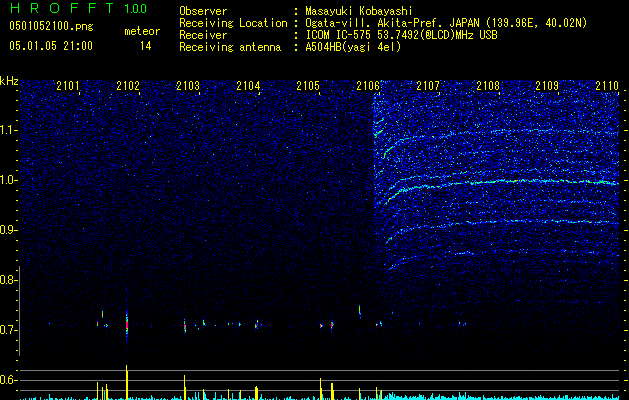Screen dimensions: 629x400
Task: Click the 1.0 kHz frequency label
Action: (x=9, y=180)
